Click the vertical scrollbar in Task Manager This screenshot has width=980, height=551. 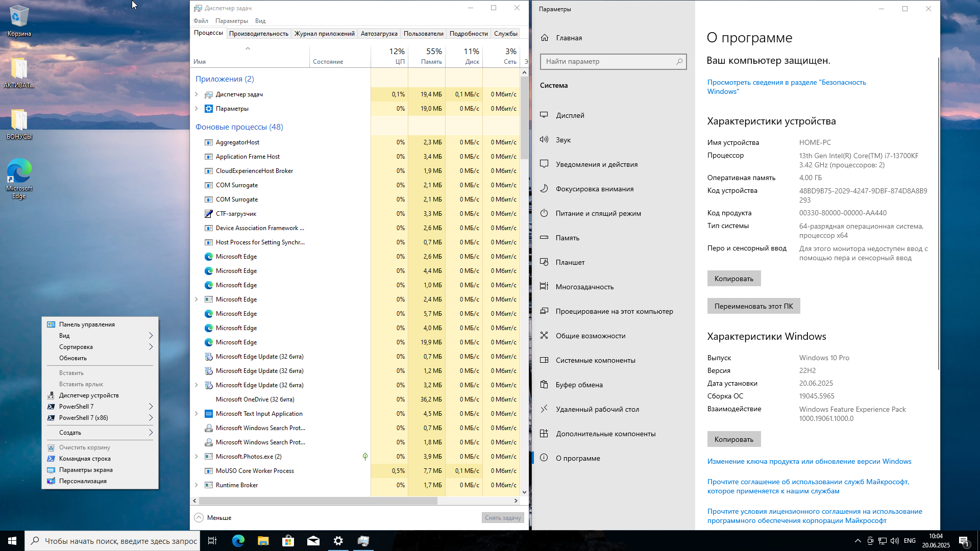tap(524, 117)
